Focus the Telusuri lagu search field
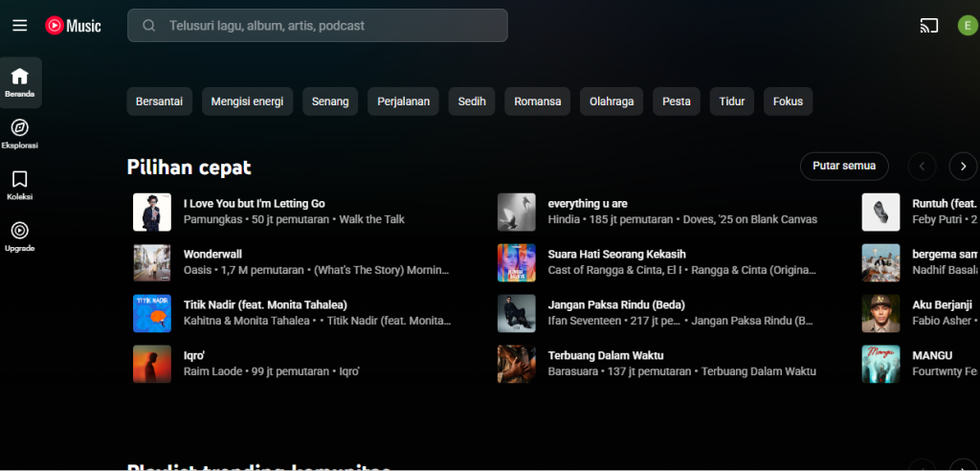This screenshot has height=471, width=980. coord(318,26)
